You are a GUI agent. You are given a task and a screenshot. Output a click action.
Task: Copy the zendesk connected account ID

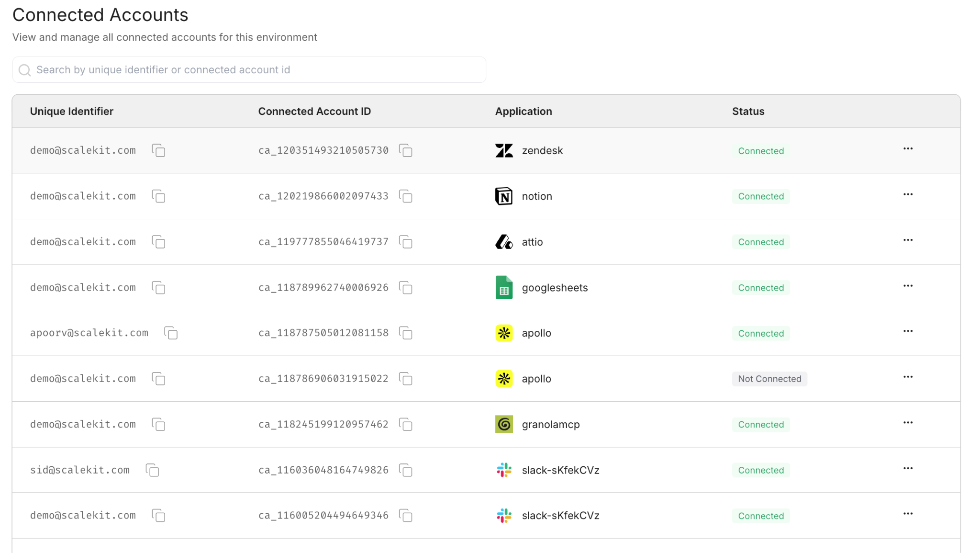[x=406, y=151]
